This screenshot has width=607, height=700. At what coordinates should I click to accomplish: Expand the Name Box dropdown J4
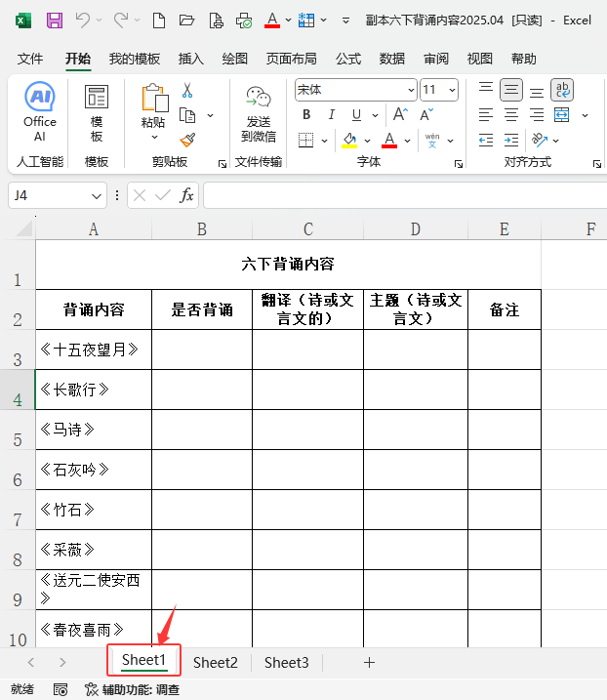coord(96,195)
